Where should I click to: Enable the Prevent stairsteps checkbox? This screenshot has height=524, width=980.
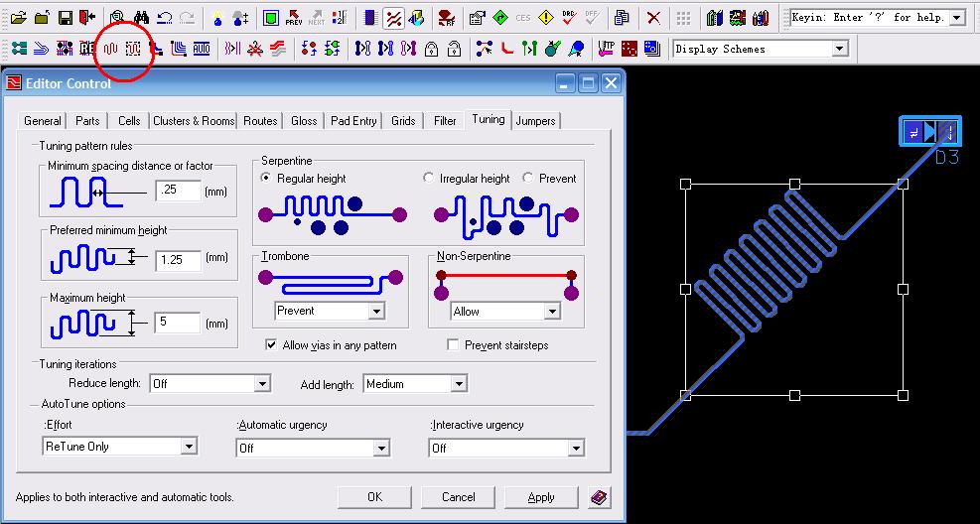(453, 344)
